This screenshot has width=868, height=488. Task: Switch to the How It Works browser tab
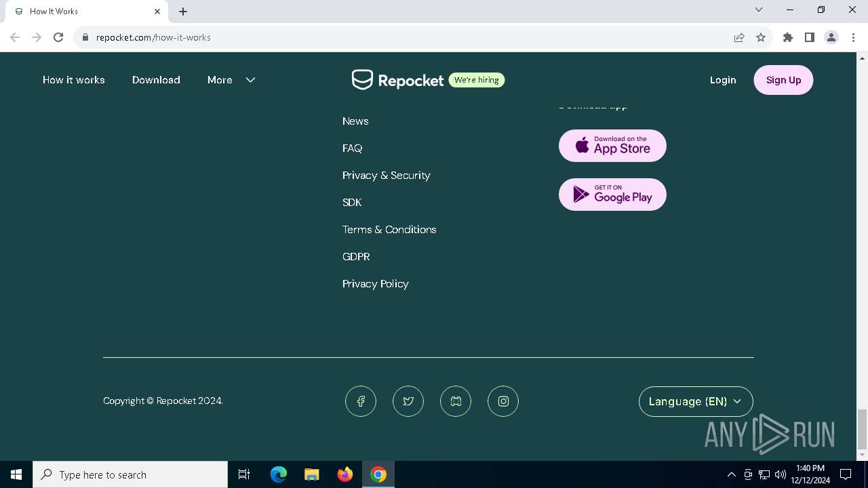pos(86,12)
